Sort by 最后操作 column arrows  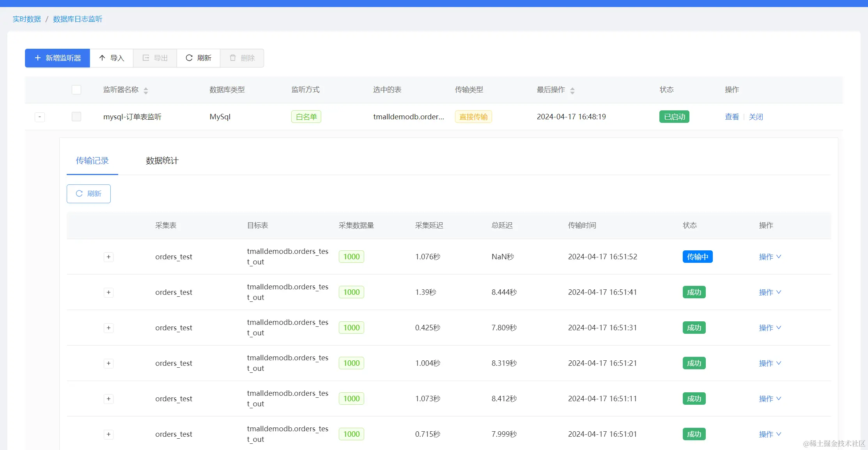(x=572, y=90)
